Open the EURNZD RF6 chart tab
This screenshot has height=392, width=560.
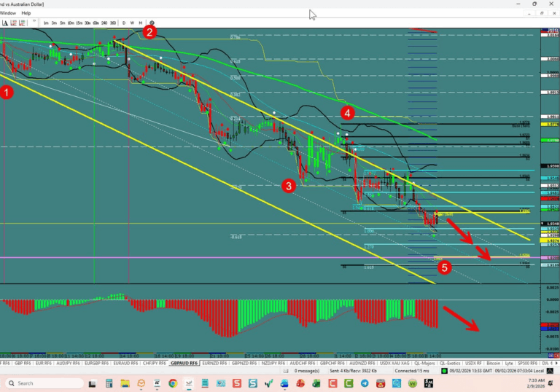point(214,363)
